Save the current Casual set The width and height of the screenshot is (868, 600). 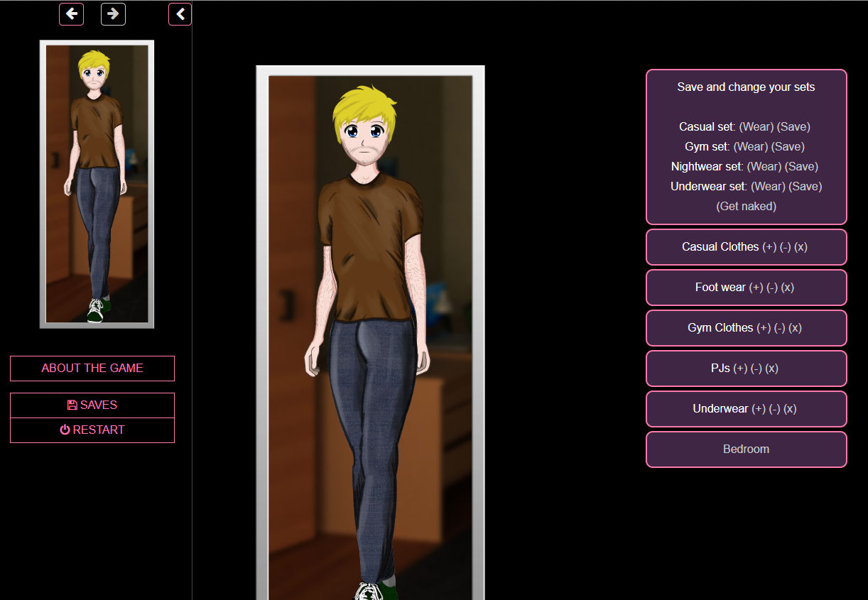pos(793,127)
